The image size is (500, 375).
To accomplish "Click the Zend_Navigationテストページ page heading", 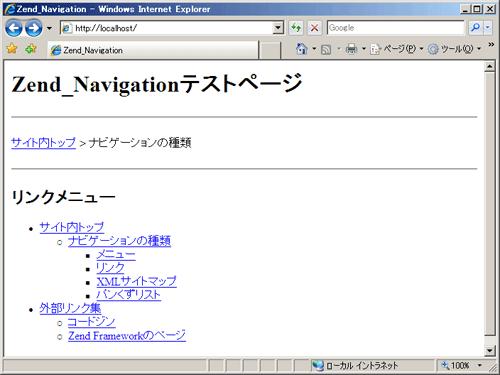I will (157, 84).
